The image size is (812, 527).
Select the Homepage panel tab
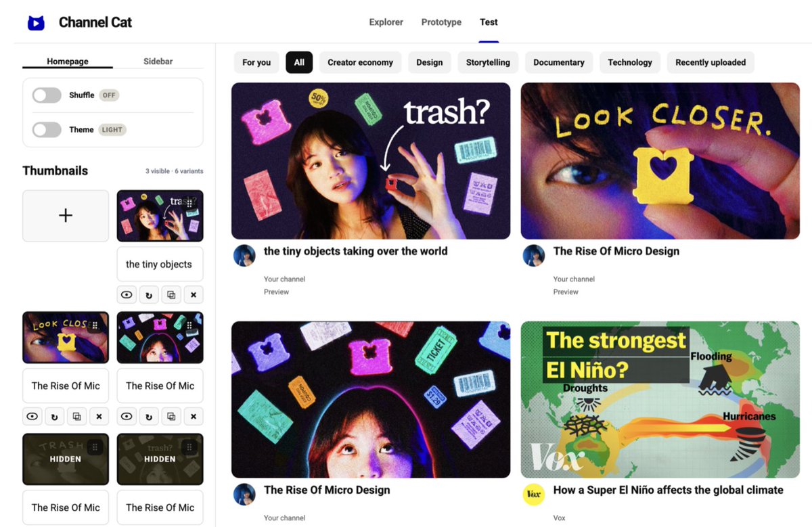tap(68, 62)
